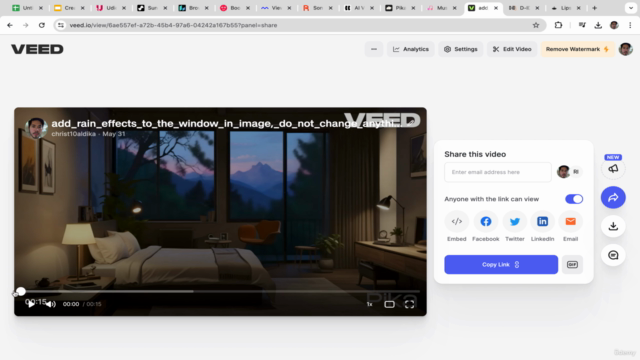Click Edit Video button
Screen dimensions: 640x360
pos(512,49)
